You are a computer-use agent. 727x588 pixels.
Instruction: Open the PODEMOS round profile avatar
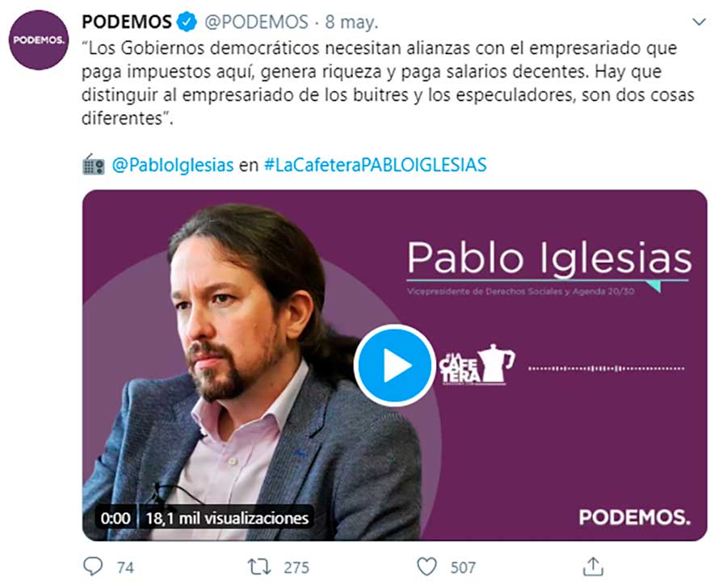[39, 40]
